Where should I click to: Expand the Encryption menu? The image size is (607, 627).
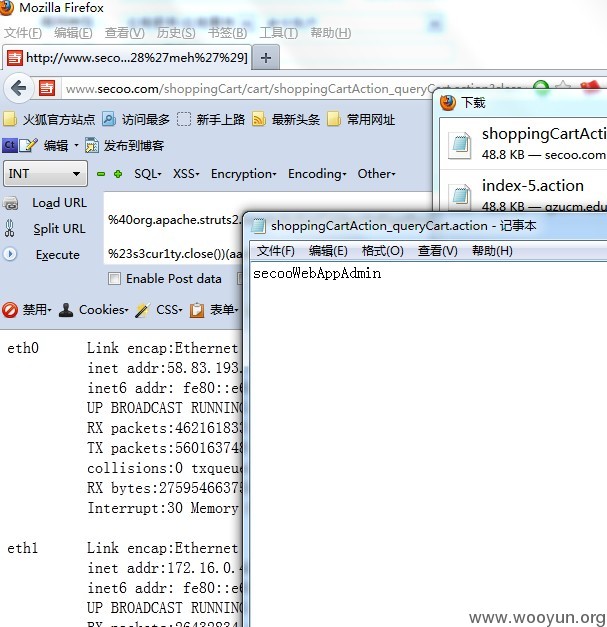(244, 174)
